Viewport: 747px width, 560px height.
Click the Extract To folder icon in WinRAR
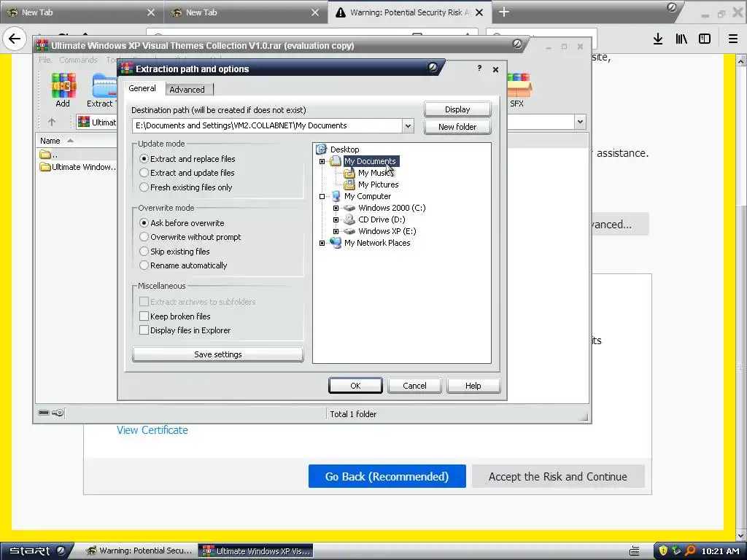pos(105,85)
